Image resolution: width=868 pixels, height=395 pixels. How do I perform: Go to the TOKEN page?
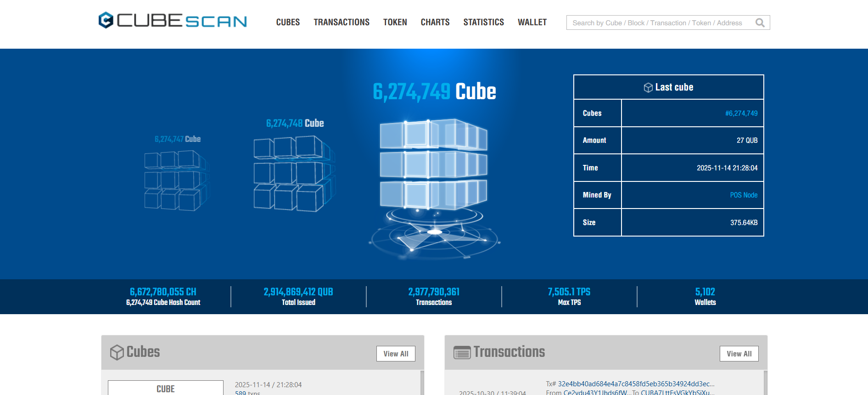click(x=395, y=22)
